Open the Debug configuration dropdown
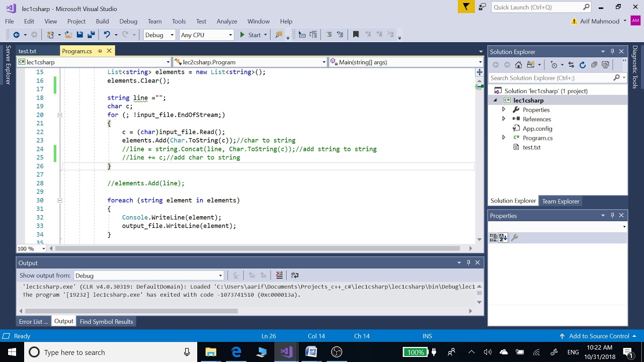The width and height of the screenshot is (644, 362). click(x=159, y=35)
